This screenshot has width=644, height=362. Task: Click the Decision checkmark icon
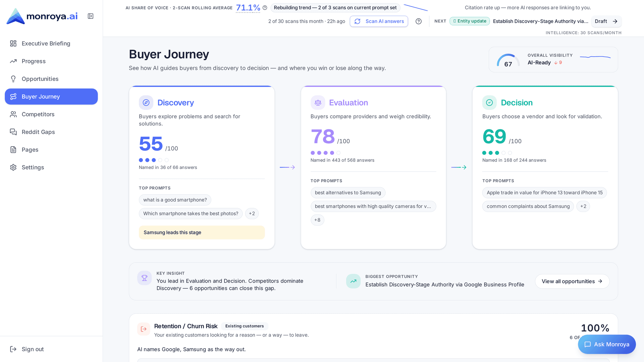pyautogui.click(x=489, y=103)
